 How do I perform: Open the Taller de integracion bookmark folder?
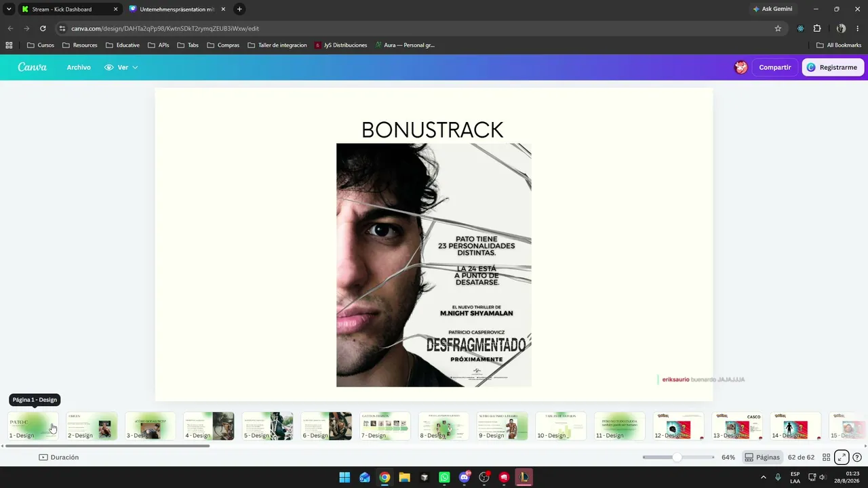click(x=277, y=45)
